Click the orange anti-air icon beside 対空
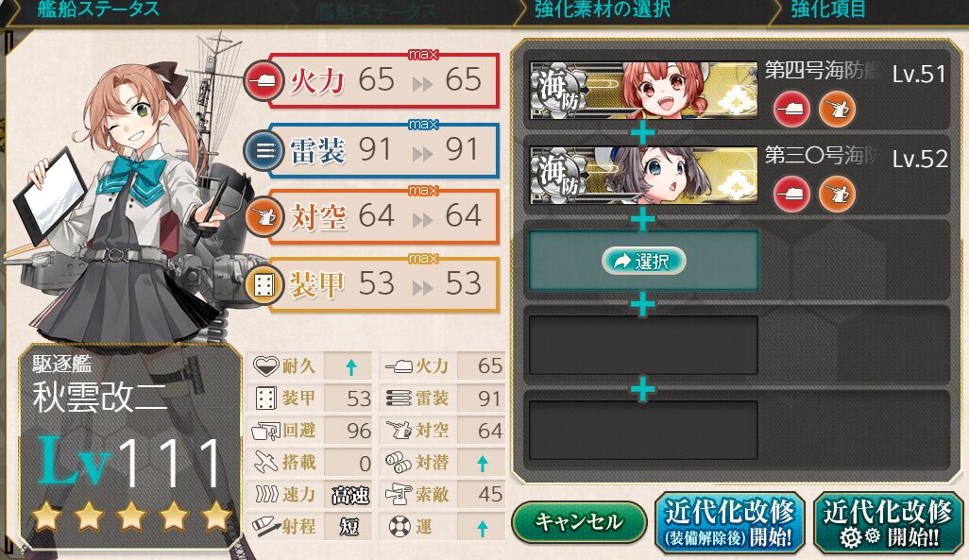Viewport: 969px width, 560px height. point(263,217)
